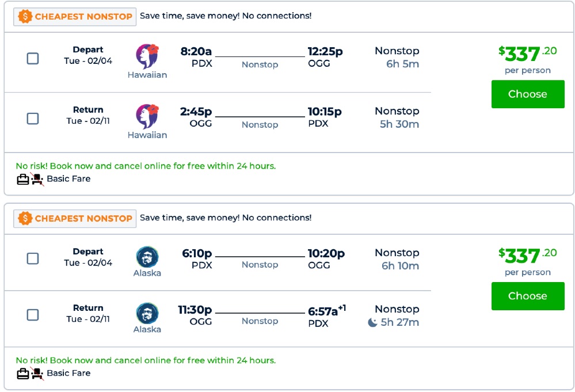Click orange dollar badge icon in second card
This screenshot has height=392, width=575.
pyautogui.click(x=25, y=219)
